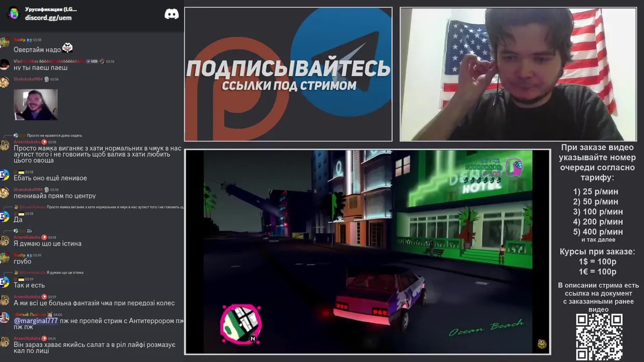Click the exchange rate '1€ = 100р'
The height and width of the screenshot is (362, 644).
pyautogui.click(x=598, y=272)
